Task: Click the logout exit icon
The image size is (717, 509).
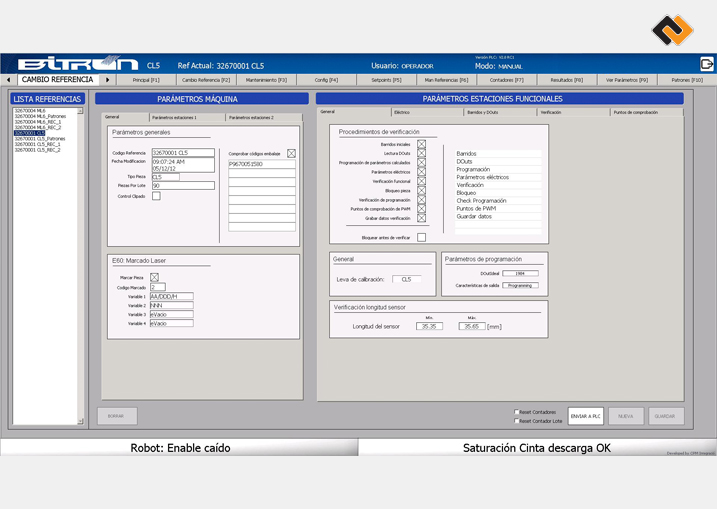Action: [x=706, y=64]
